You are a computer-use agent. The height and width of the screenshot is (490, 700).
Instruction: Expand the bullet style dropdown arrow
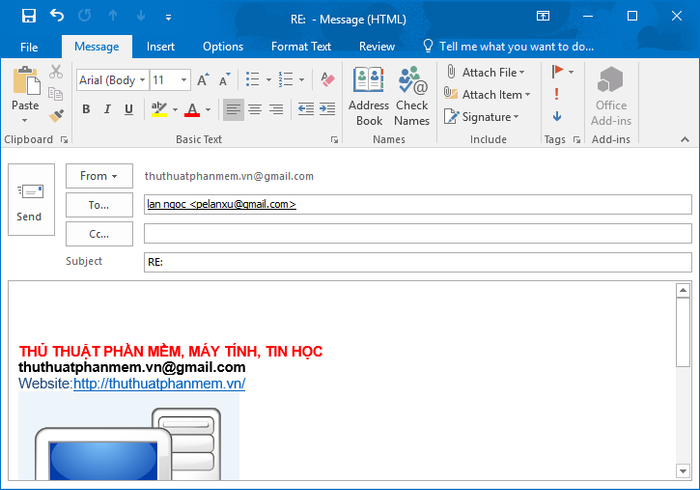(269, 80)
